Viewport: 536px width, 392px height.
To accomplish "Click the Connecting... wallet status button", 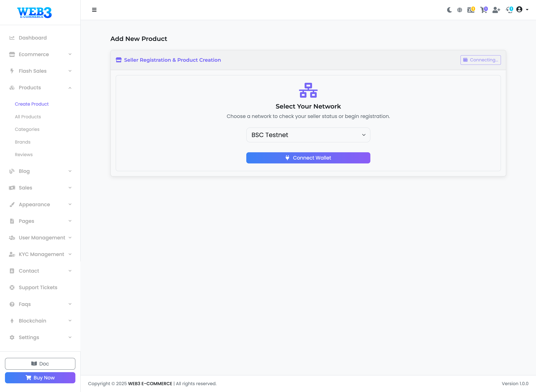I will click(x=480, y=60).
